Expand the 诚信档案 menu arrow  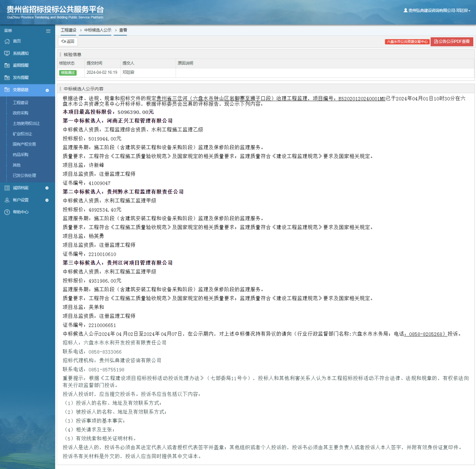(47, 188)
